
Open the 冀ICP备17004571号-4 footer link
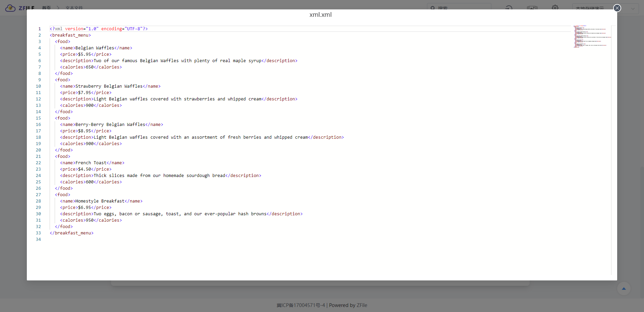tap(301, 305)
